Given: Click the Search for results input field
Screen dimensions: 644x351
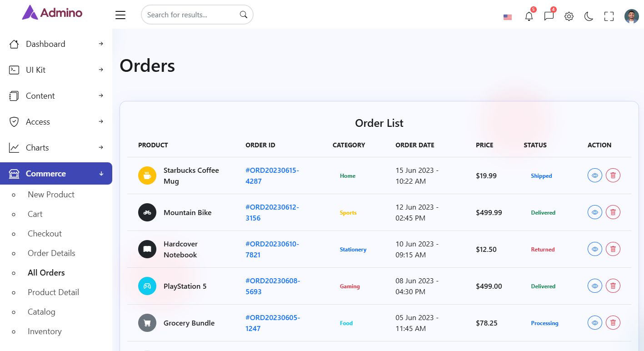Looking at the screenshot, I should click(191, 15).
